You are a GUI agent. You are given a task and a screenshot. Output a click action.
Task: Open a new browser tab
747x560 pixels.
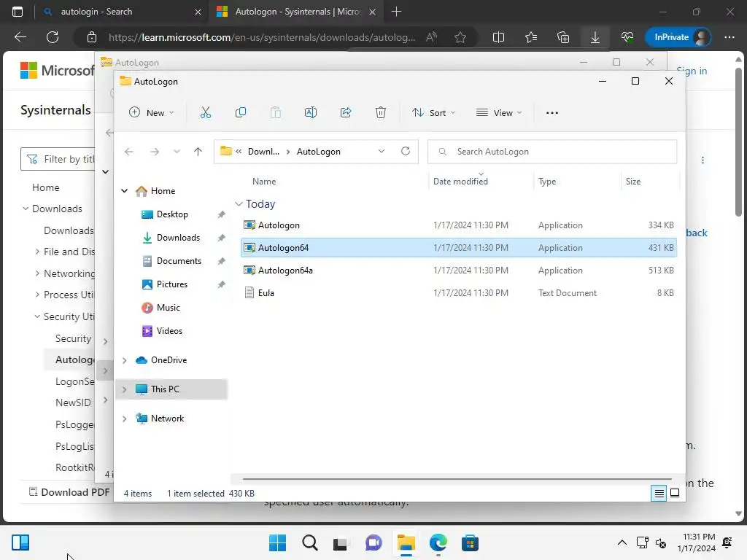396,12
